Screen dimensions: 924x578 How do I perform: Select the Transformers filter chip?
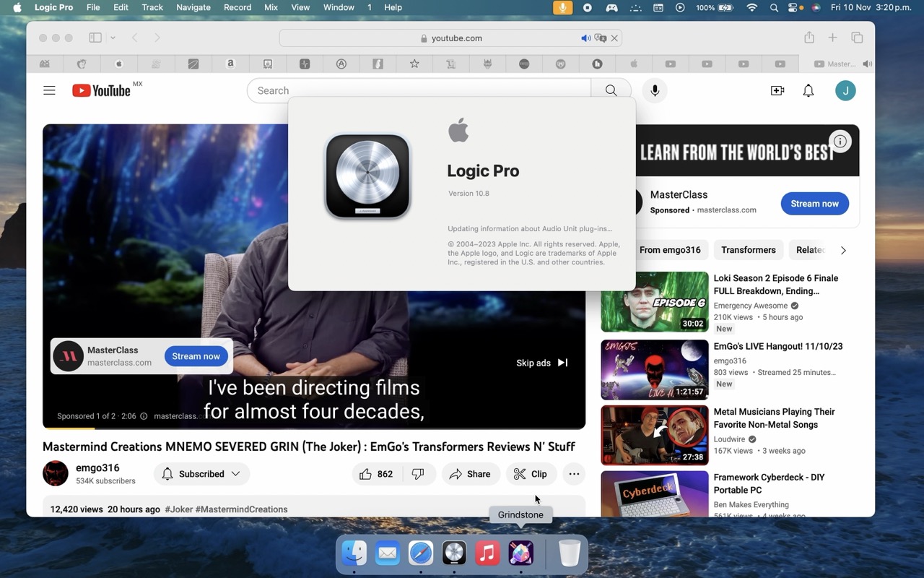[x=748, y=250]
